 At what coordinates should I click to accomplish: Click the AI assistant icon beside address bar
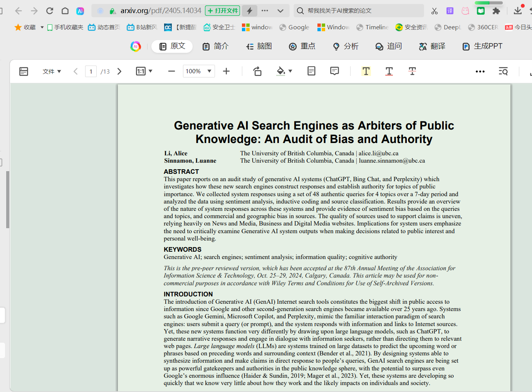pos(80,11)
